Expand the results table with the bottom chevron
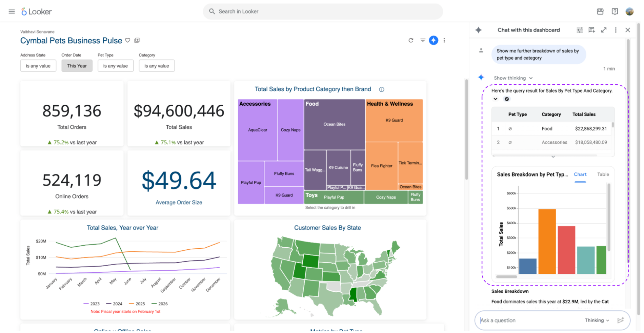The height and width of the screenshot is (333, 644). (x=553, y=157)
